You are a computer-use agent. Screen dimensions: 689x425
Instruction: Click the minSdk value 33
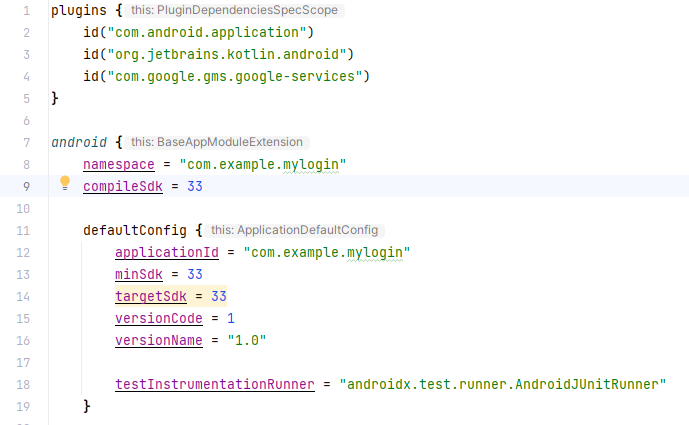pyautogui.click(x=195, y=274)
